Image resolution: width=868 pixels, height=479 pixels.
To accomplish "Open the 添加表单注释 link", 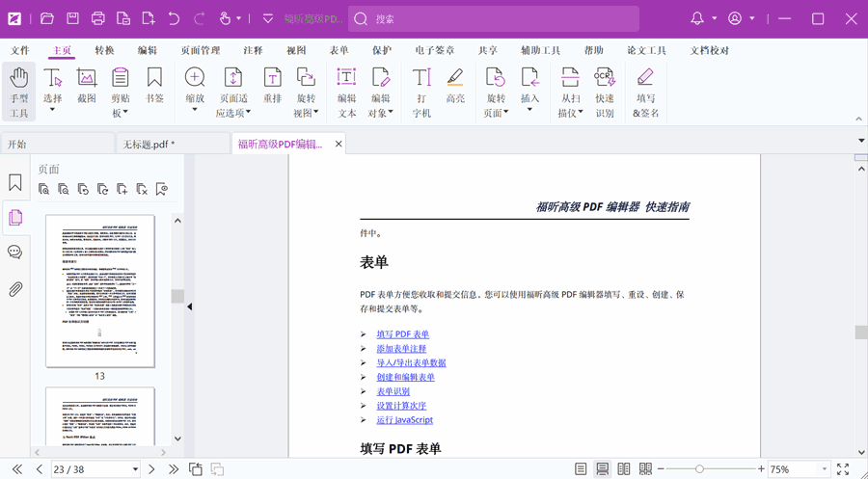I will point(401,349).
